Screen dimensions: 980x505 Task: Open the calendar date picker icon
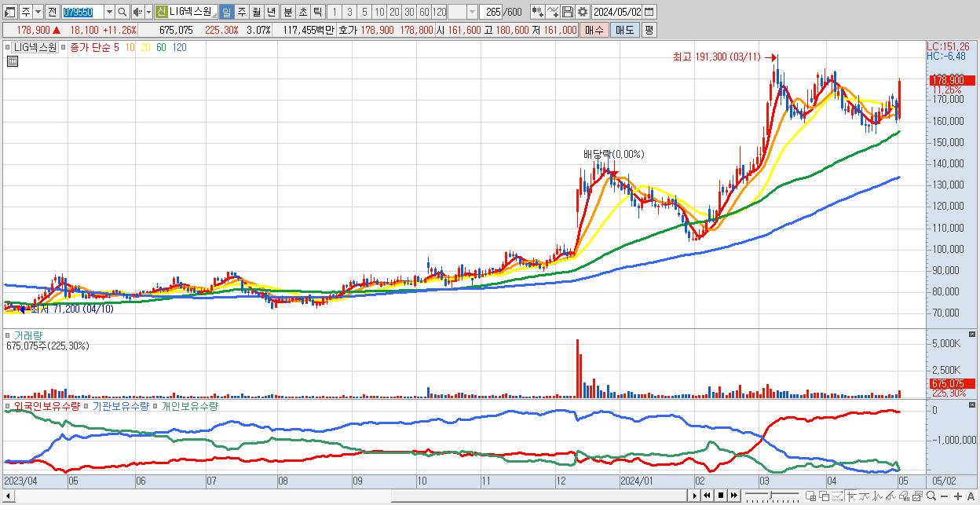[649, 12]
